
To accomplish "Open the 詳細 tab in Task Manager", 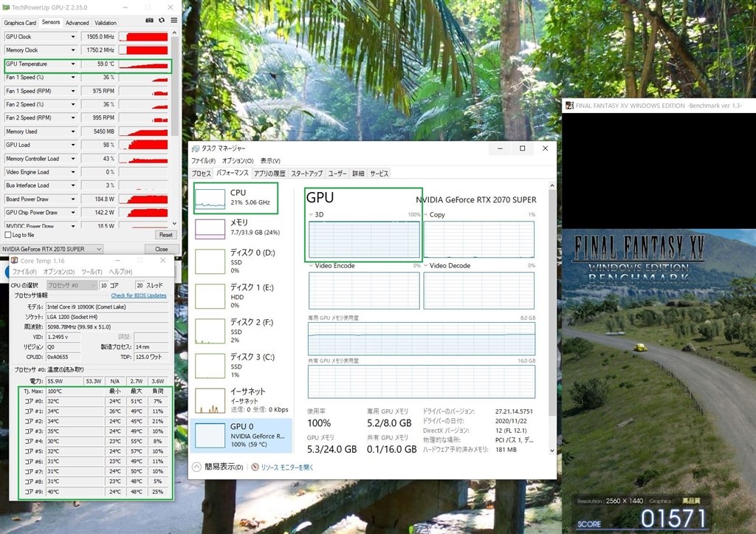I will (358, 173).
